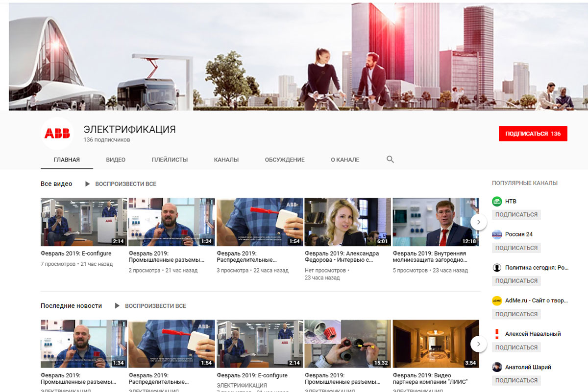The height and width of the screenshot is (392, 588).
Task: Open the AdMe.ru channel name link
Action: coord(537,300)
